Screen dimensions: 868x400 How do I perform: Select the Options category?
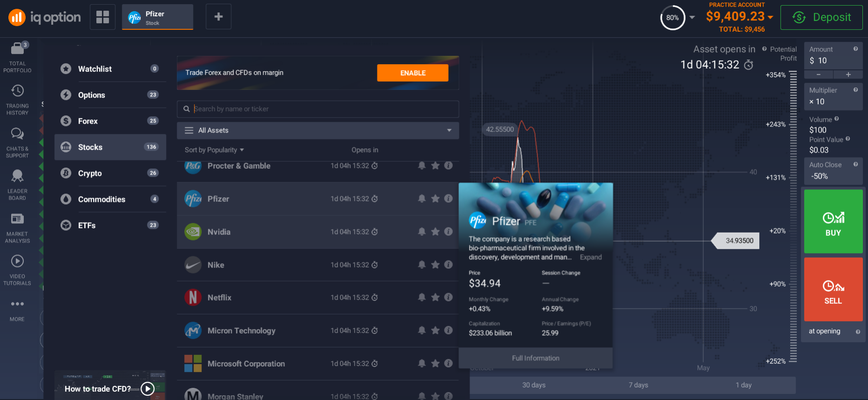click(110, 95)
